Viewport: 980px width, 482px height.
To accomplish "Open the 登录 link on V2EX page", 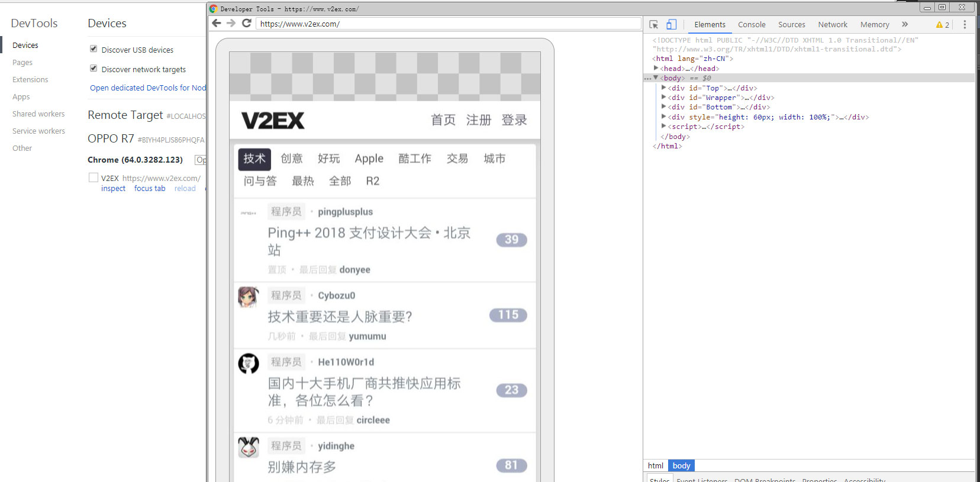I will 514,120.
